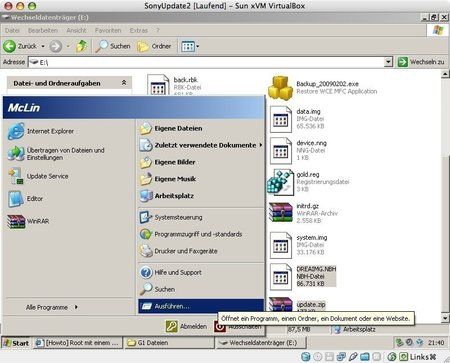450x363 pixels.
Task: Click the tray clock 21:40
Action: point(436,343)
